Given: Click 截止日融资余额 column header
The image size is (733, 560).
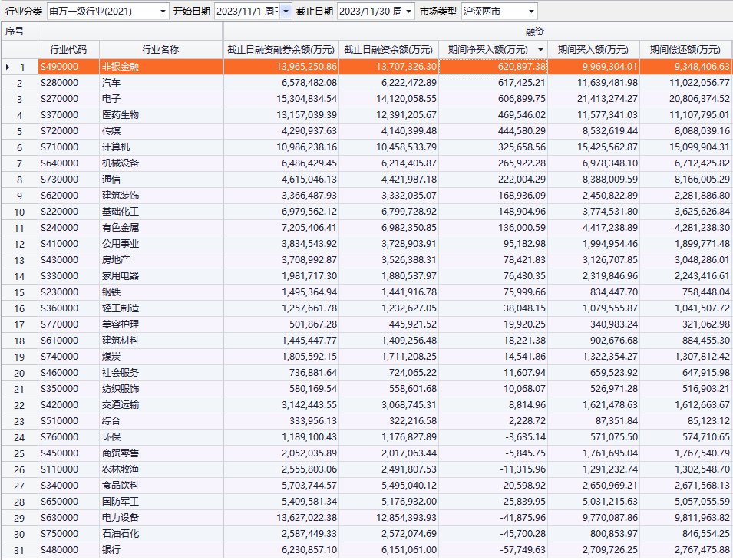Looking at the screenshot, I should pos(388,50).
